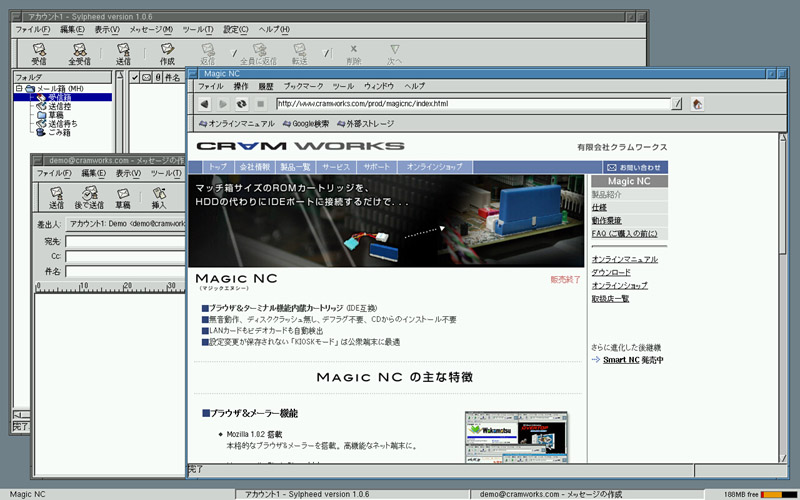Click the Send queued mail icon in Sylpheed toolbar
Image resolution: width=800 pixels, height=500 pixels.
[123, 54]
